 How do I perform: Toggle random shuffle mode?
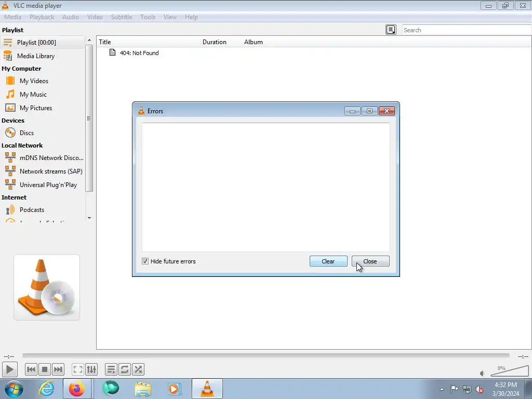click(138, 369)
